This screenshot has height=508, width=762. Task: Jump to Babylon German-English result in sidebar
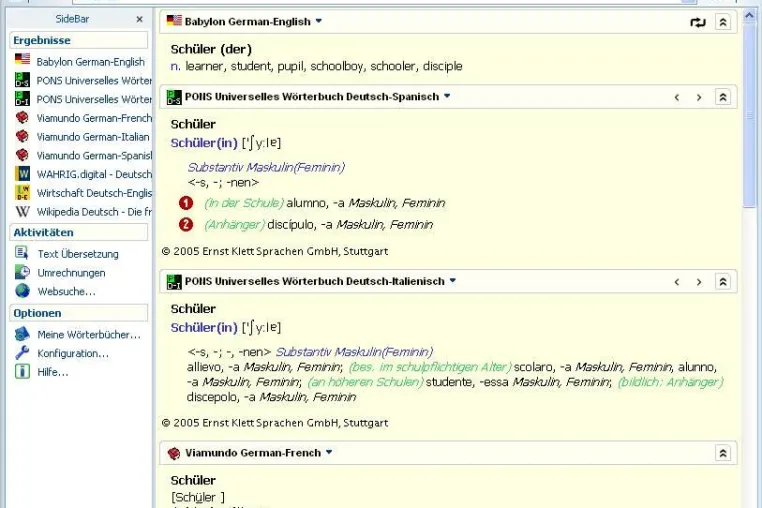click(x=90, y=62)
